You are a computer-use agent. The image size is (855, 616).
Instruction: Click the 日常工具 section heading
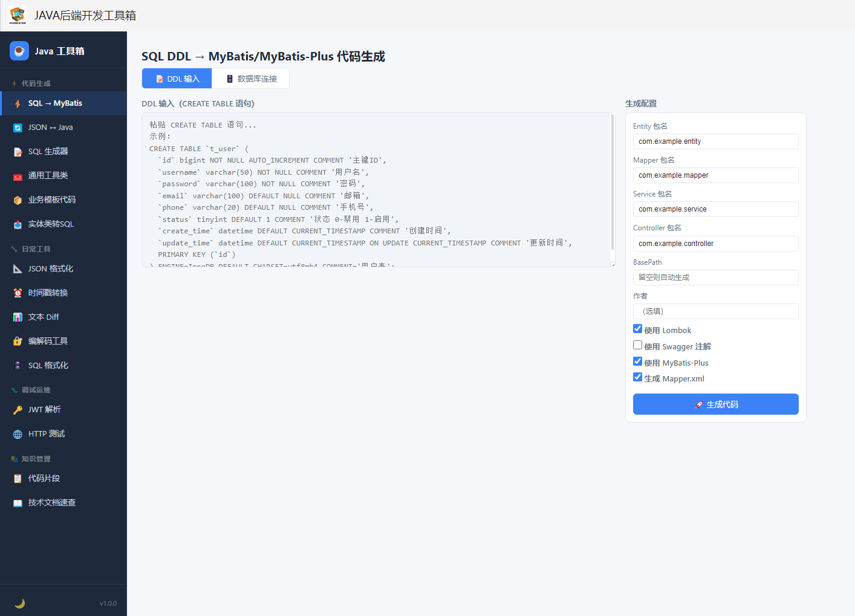click(x=36, y=249)
